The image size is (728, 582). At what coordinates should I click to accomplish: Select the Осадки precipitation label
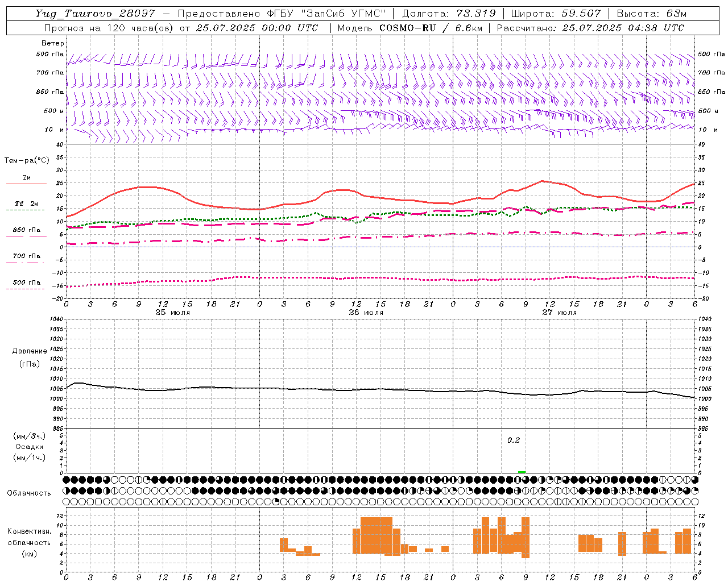pyautogui.click(x=30, y=447)
